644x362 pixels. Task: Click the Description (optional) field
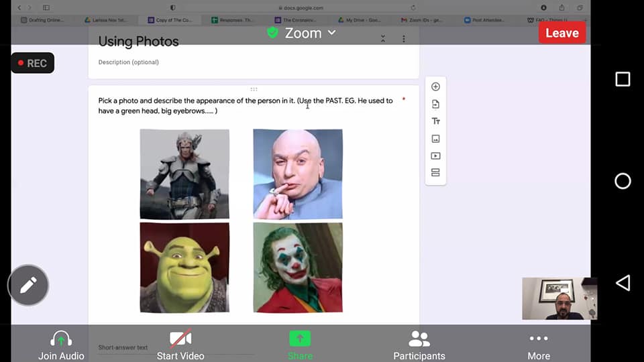(x=129, y=62)
